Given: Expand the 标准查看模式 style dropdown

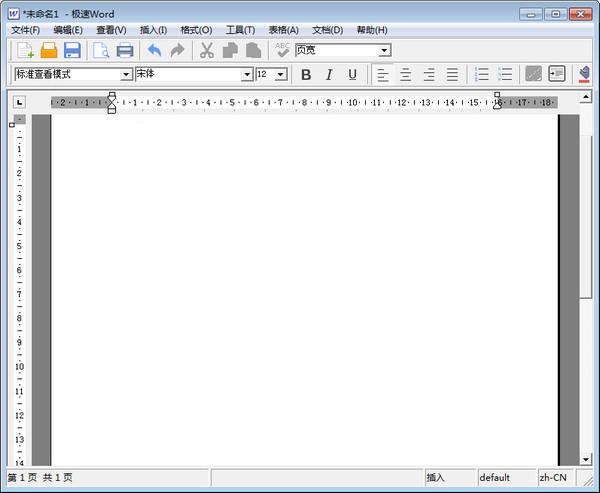Looking at the screenshot, I should [127, 74].
